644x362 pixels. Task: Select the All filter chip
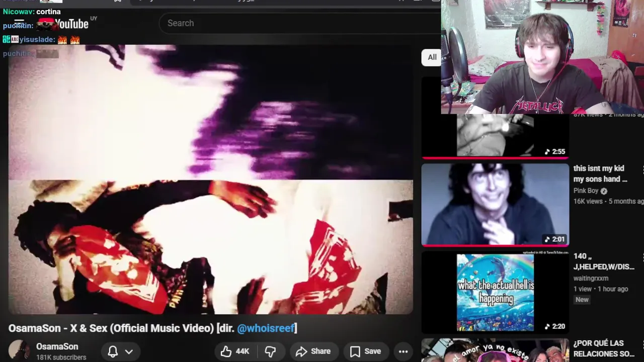[431, 57]
